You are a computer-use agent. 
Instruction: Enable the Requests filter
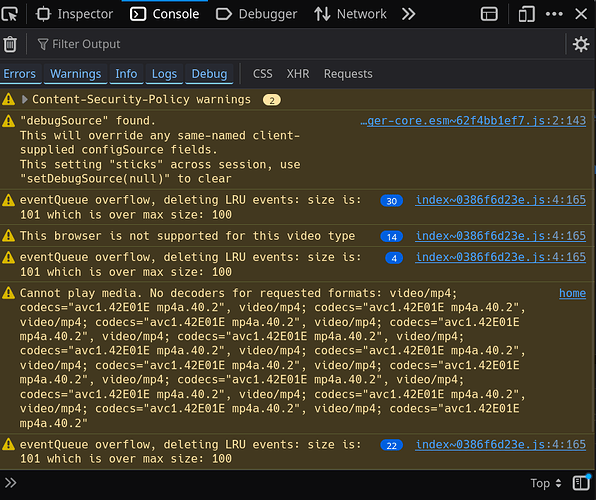348,74
